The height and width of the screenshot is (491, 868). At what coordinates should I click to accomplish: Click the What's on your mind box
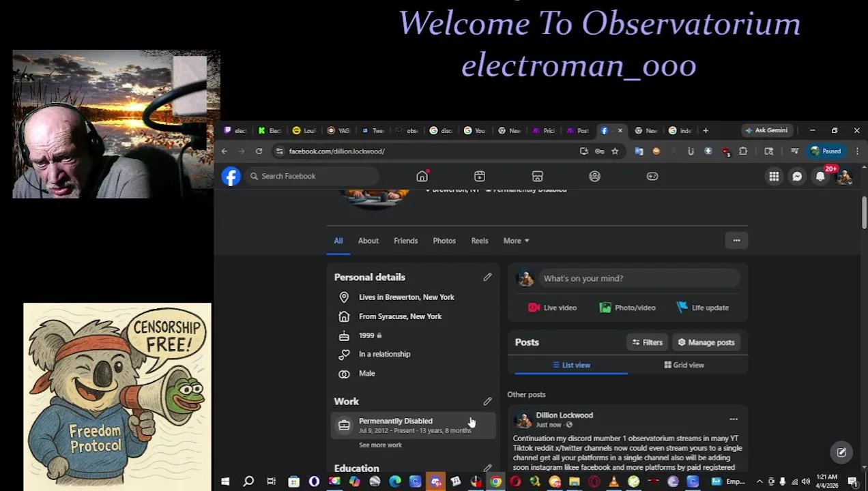click(639, 278)
